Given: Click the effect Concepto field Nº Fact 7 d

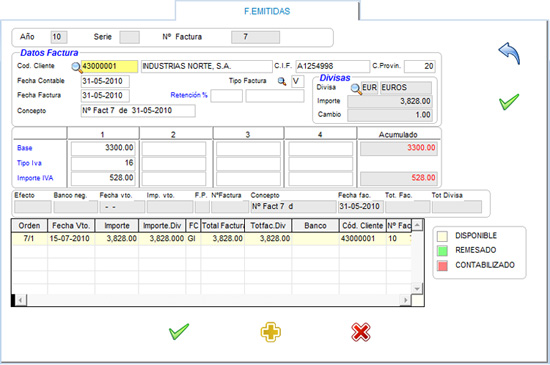Looking at the screenshot, I should pos(293,207).
